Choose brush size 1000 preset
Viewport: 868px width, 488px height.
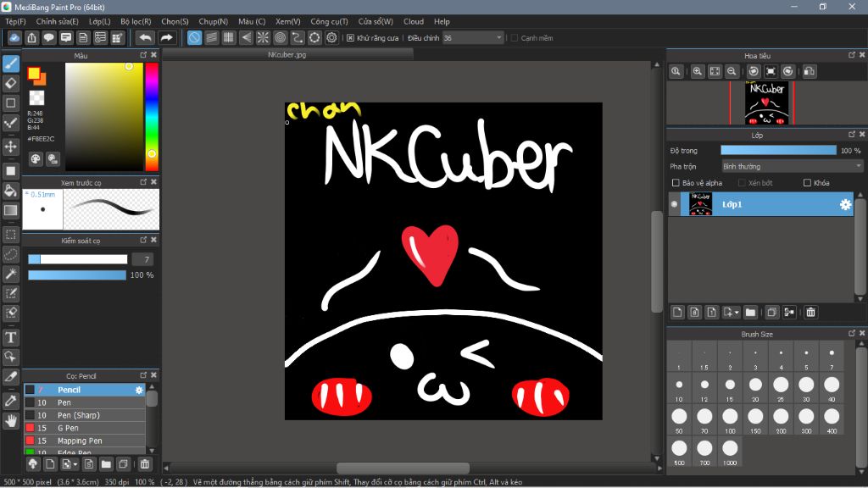(730, 452)
